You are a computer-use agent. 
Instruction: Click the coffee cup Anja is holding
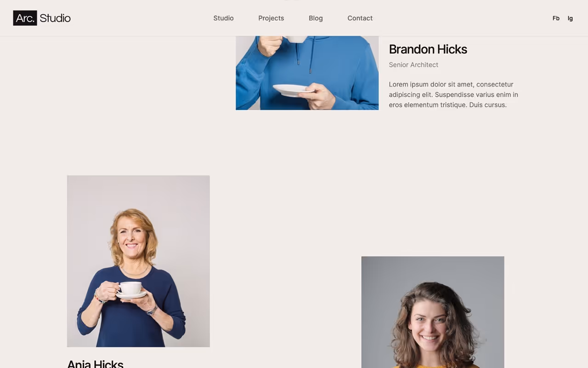130,288
